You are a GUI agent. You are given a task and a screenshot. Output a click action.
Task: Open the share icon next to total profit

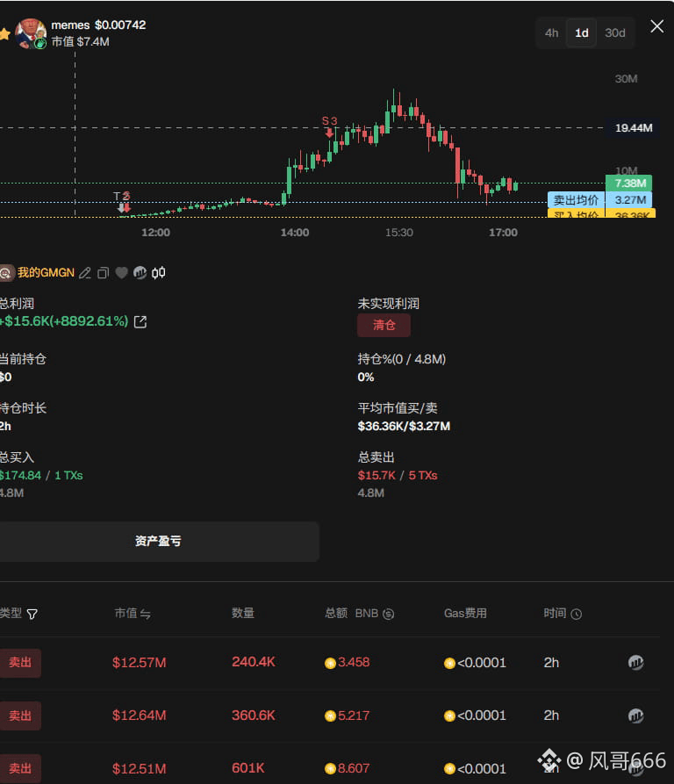coord(140,321)
